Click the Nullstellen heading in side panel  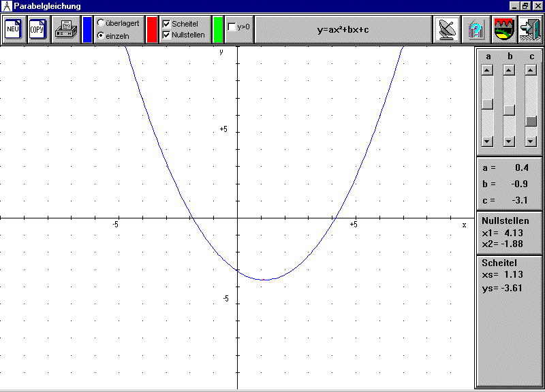tap(505, 220)
